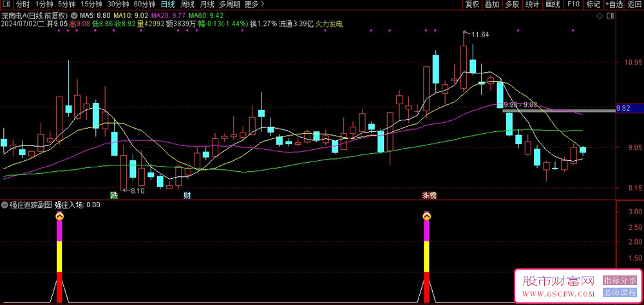Click the 财 financial event marker
The height and width of the screenshot is (305, 644).
pyautogui.click(x=187, y=196)
